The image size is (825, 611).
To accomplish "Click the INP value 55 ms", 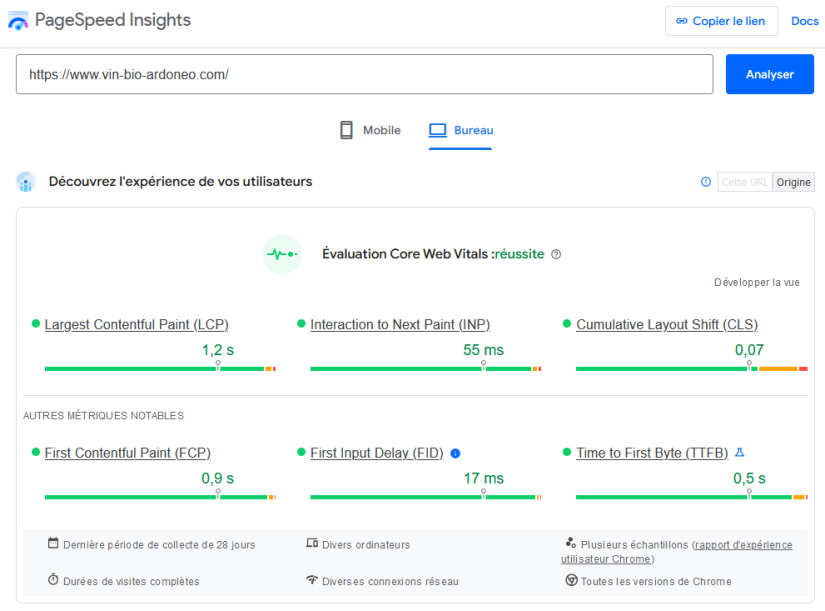I will (x=484, y=350).
